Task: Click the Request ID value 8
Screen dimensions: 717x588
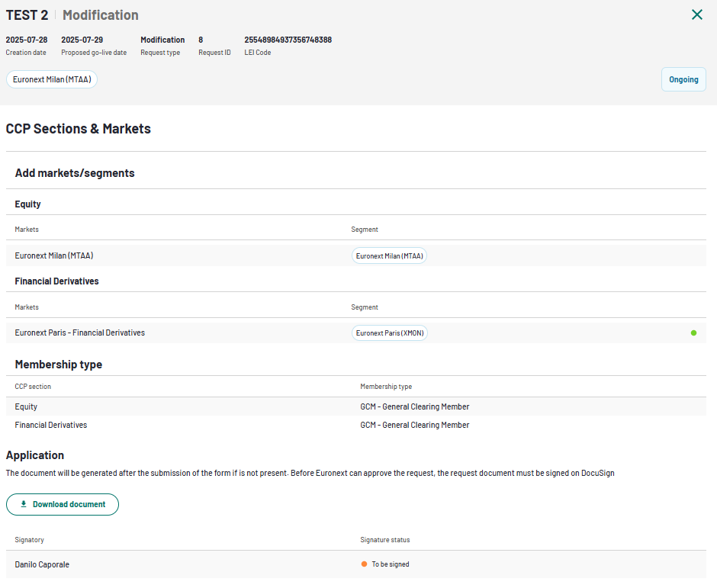Action: [x=201, y=40]
